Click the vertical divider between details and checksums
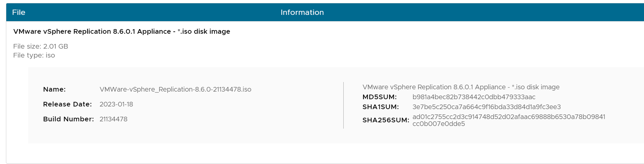Image resolution: width=644 pixels, height=164 pixels. point(344,105)
